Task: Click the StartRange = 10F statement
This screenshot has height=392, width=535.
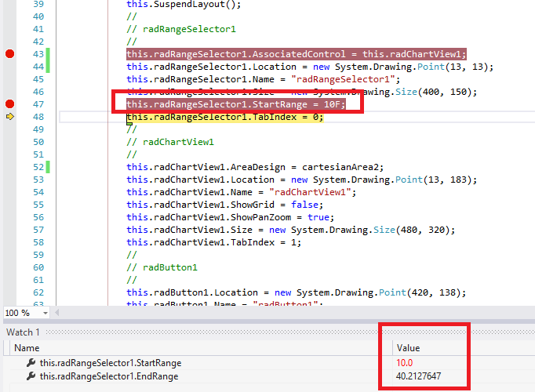Action: (x=236, y=104)
